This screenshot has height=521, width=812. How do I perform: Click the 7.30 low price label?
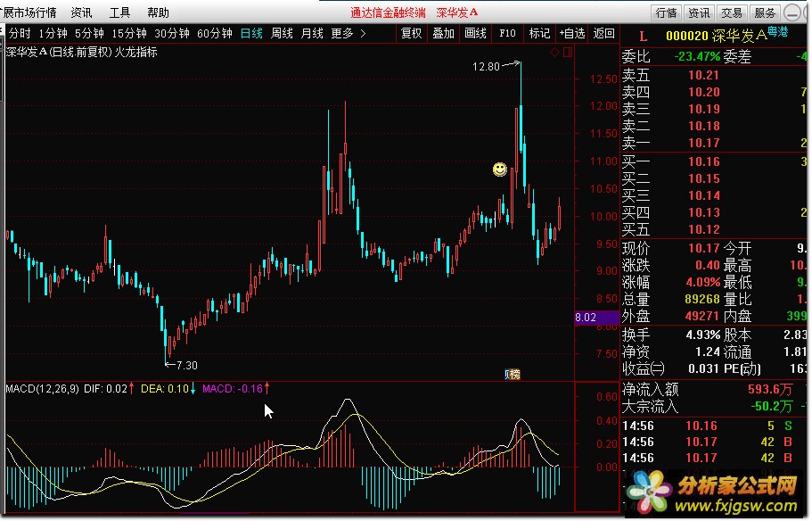tap(186, 366)
